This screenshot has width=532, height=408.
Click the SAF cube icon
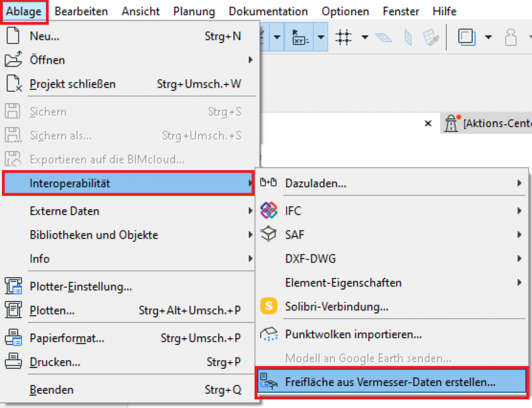pos(268,235)
